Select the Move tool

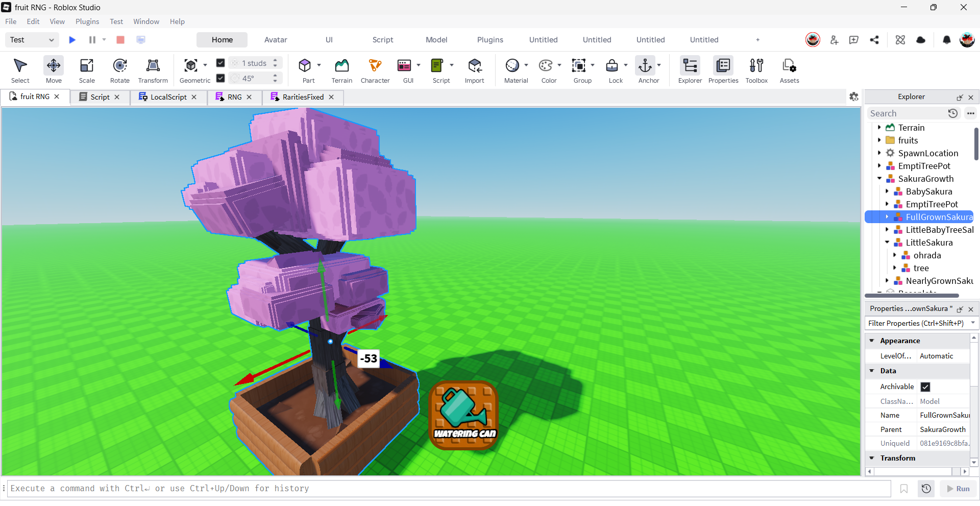[54, 70]
